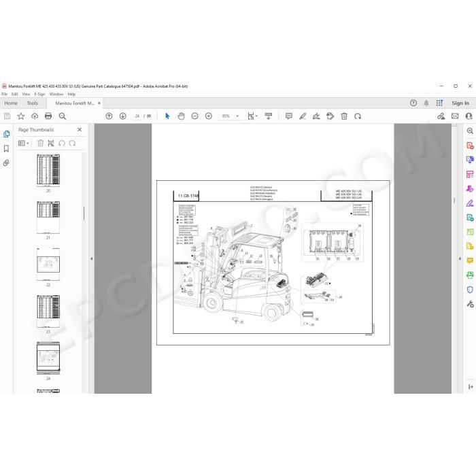Image resolution: width=476 pixels, height=476 pixels.
Task: Select page 22 thumbnail
Action: tap(48, 264)
